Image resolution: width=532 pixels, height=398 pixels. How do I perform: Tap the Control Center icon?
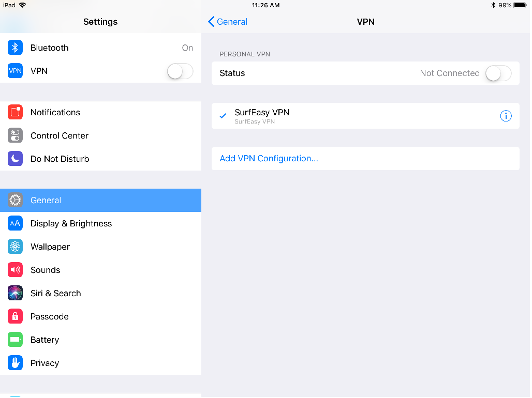pyautogui.click(x=15, y=135)
